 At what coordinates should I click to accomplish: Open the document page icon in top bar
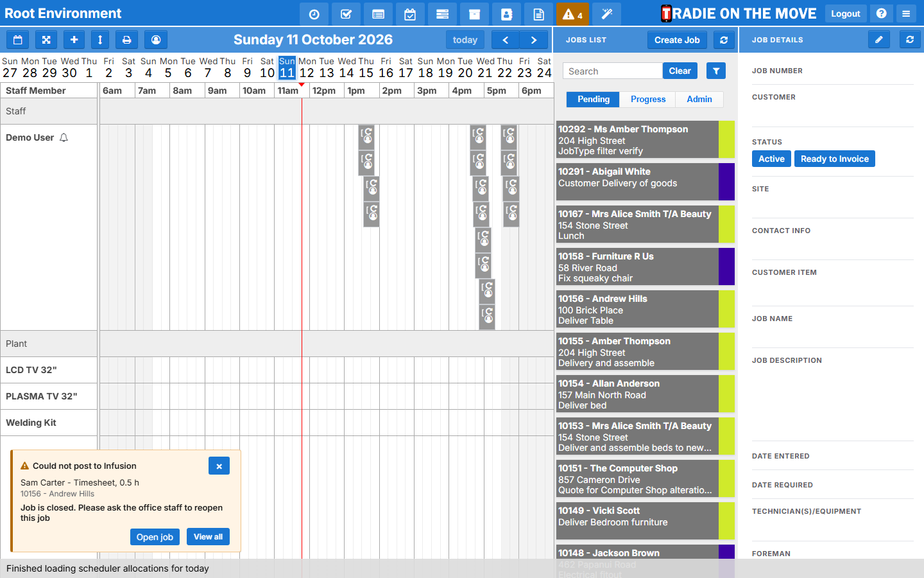pos(538,13)
